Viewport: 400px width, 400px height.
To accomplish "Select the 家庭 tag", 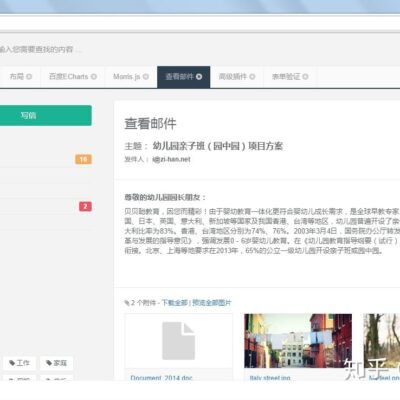I will (x=56, y=363).
